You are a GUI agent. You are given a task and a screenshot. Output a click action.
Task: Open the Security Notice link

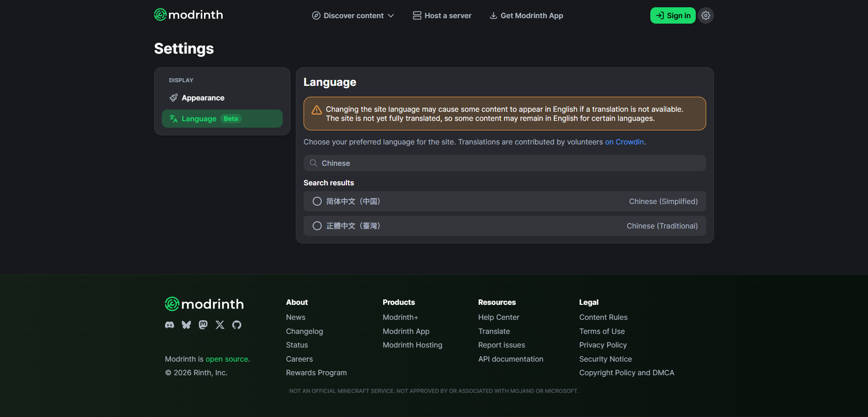point(606,359)
